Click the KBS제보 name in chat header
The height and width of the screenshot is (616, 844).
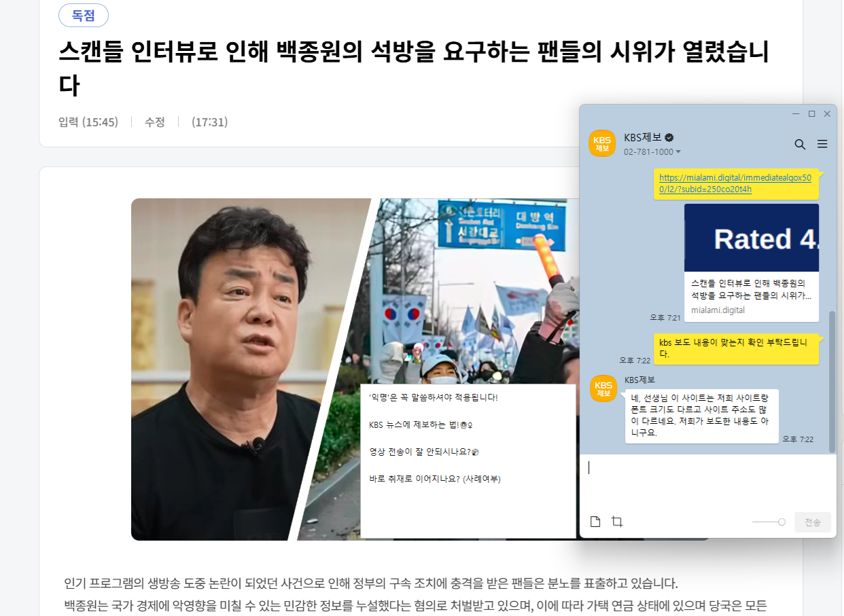pos(643,137)
